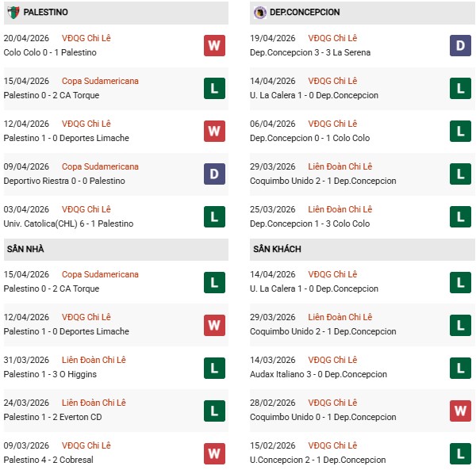The height and width of the screenshot is (470, 476).
Task: Open Copa Sudamericana link dated 09/04/2026
Action: coord(100,166)
